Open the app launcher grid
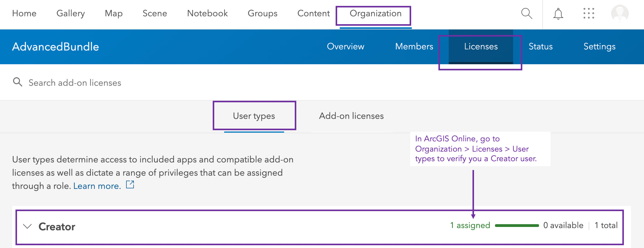 [589, 14]
